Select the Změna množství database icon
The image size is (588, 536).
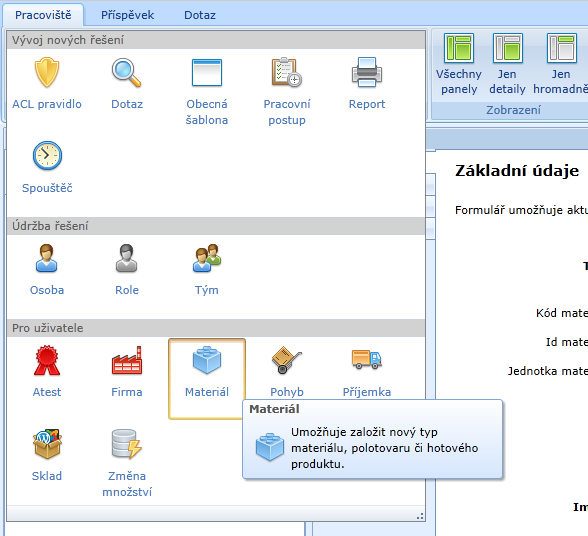click(x=127, y=444)
